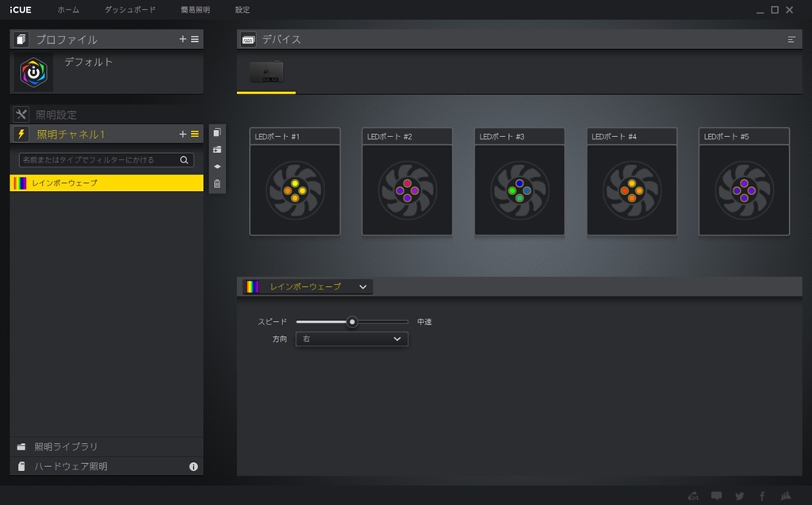Open the レインボーウェーブ effect type dropdown
Viewport: 812px width, 505px height.
pyautogui.click(x=308, y=287)
